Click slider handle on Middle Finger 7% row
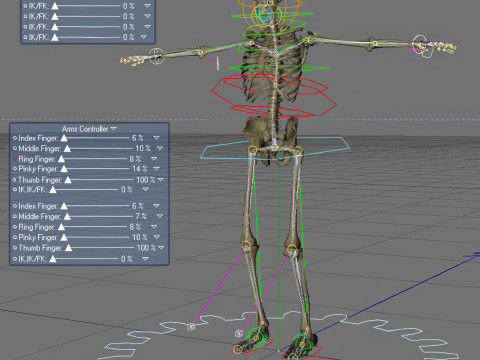 click(67, 217)
